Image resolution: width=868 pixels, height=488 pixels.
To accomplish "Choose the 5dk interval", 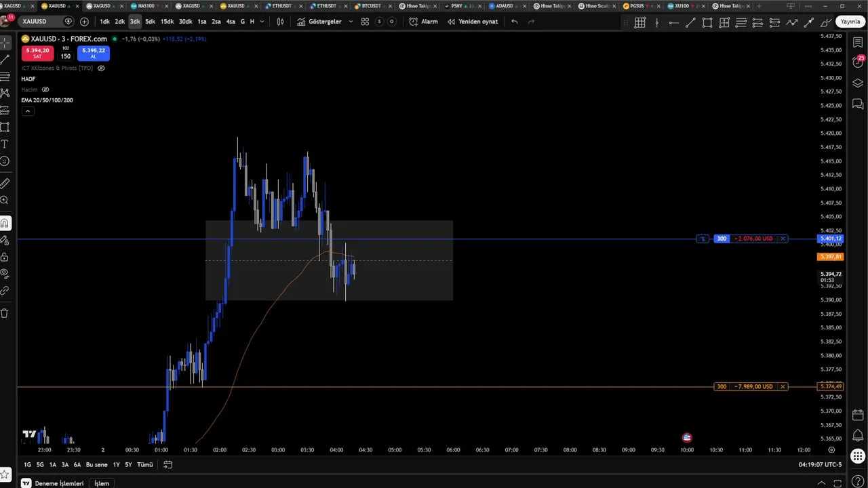I will tap(150, 22).
